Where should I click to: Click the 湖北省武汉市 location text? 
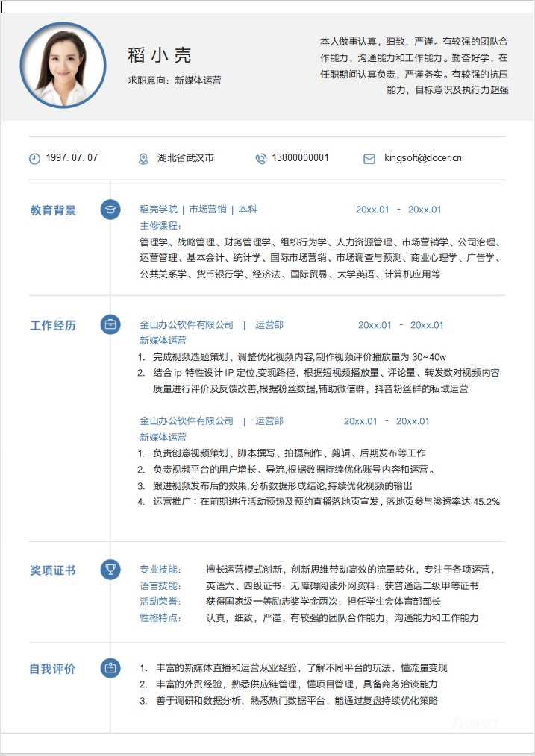click(x=186, y=158)
